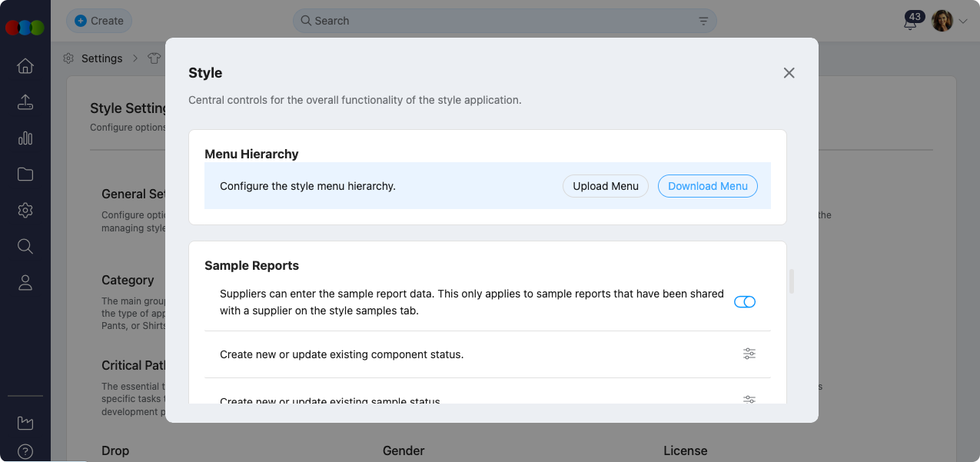Viewport: 980px width, 462px height.
Task: Disable suppliers sample report data toggle
Action: [x=744, y=302]
